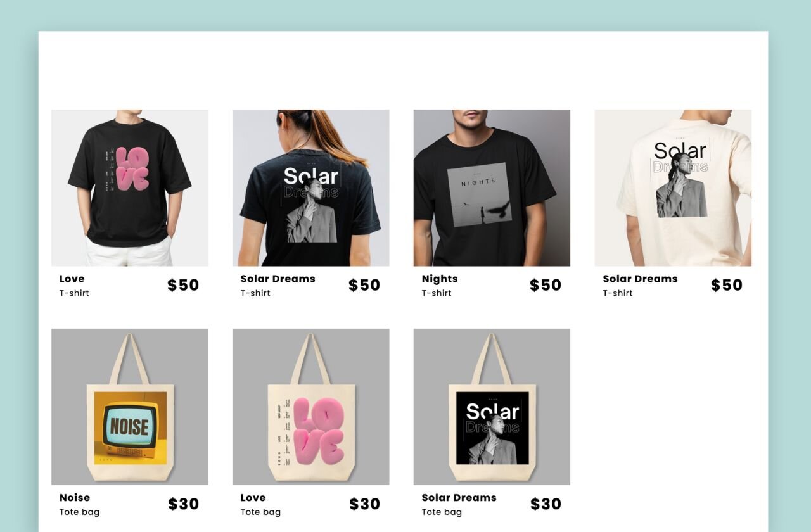Open the Nights T-shirt product image

coord(492,188)
